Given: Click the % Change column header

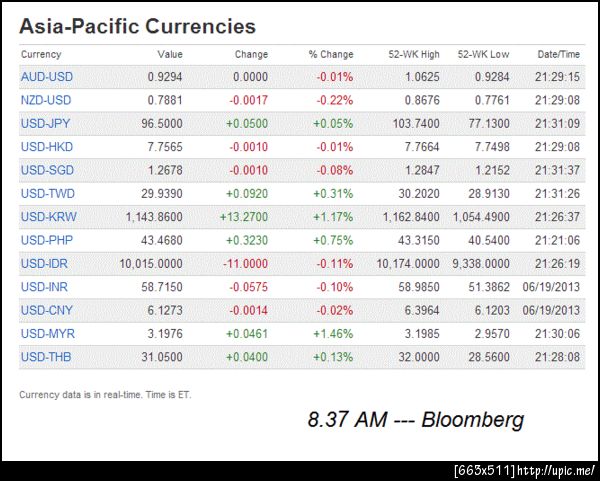Looking at the screenshot, I should pos(331,54).
